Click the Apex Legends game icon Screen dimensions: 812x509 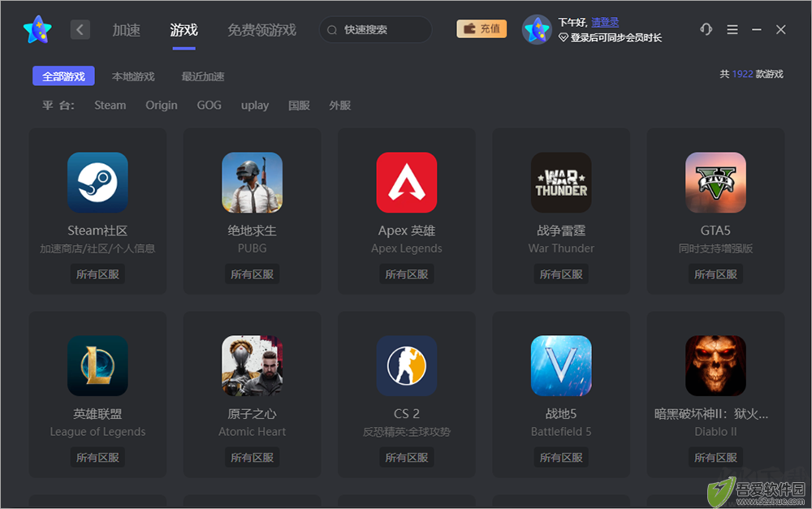click(x=407, y=183)
